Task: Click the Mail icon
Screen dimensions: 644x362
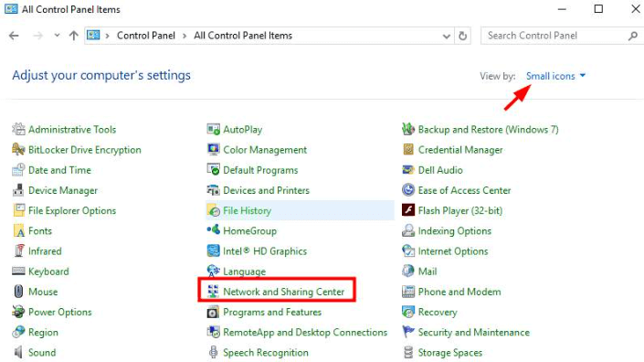Action: click(x=407, y=271)
